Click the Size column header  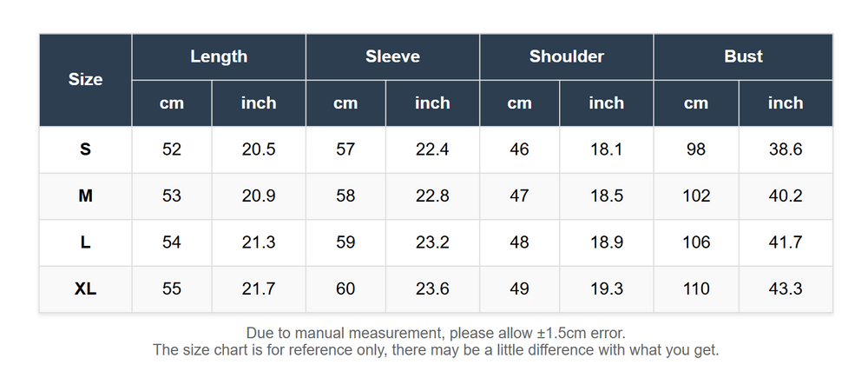[85, 80]
